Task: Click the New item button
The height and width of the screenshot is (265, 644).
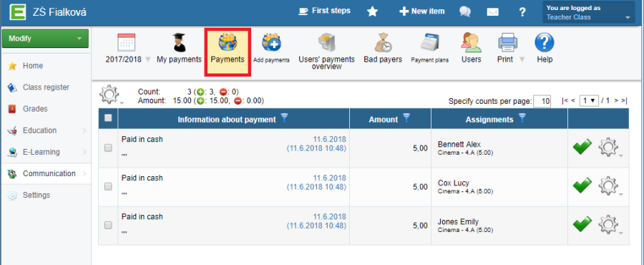Action: [x=421, y=11]
